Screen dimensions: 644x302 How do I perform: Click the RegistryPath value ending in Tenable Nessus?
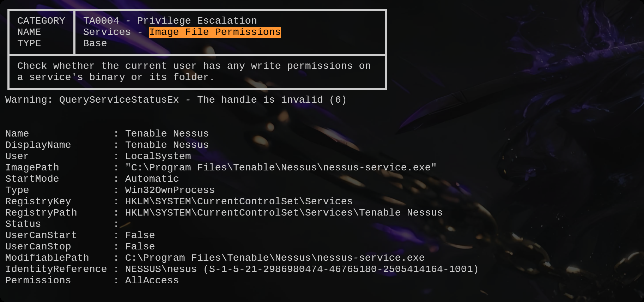(x=284, y=213)
